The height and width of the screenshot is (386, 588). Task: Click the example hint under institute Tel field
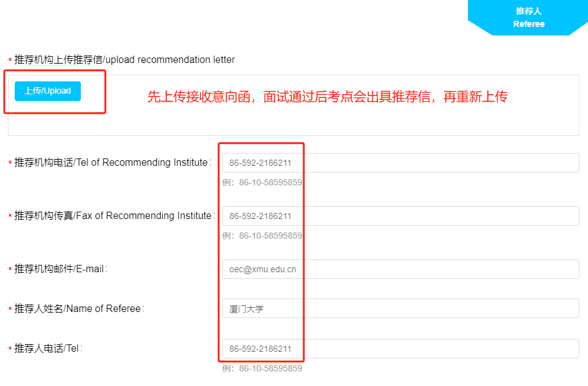pos(262,182)
